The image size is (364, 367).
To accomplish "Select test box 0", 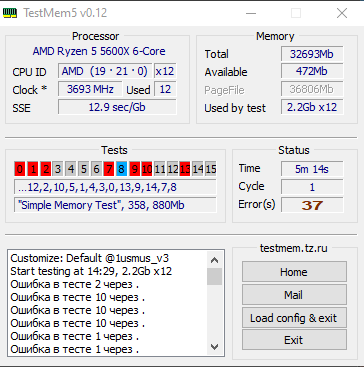I will tap(20, 169).
